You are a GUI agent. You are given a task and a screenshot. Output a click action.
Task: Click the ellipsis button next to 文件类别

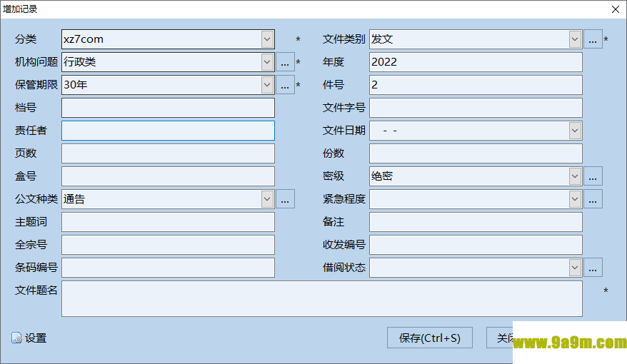click(x=593, y=39)
